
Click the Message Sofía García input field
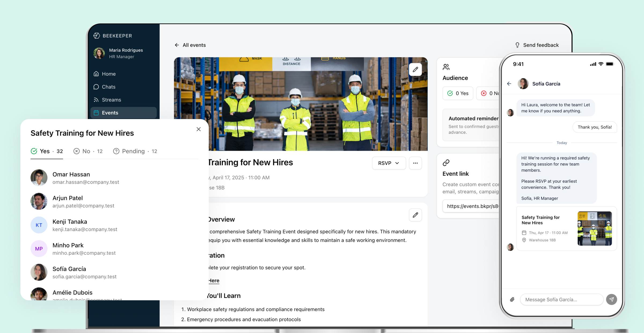tap(561, 299)
